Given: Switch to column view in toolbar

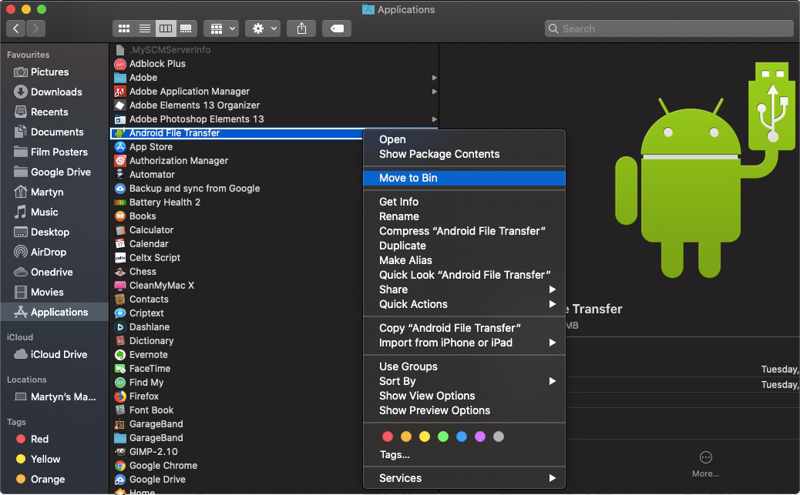Looking at the screenshot, I should [x=166, y=29].
